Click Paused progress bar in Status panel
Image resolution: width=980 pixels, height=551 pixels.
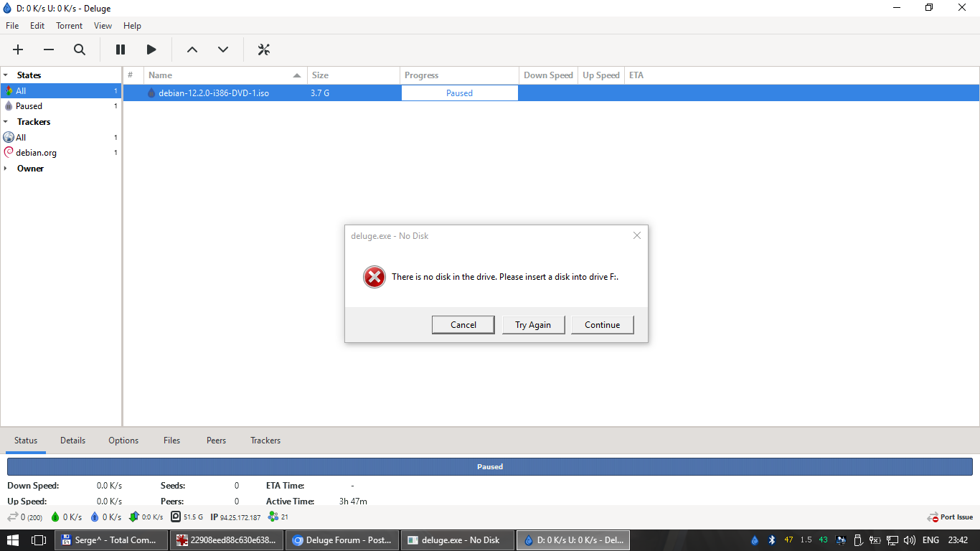tap(490, 466)
